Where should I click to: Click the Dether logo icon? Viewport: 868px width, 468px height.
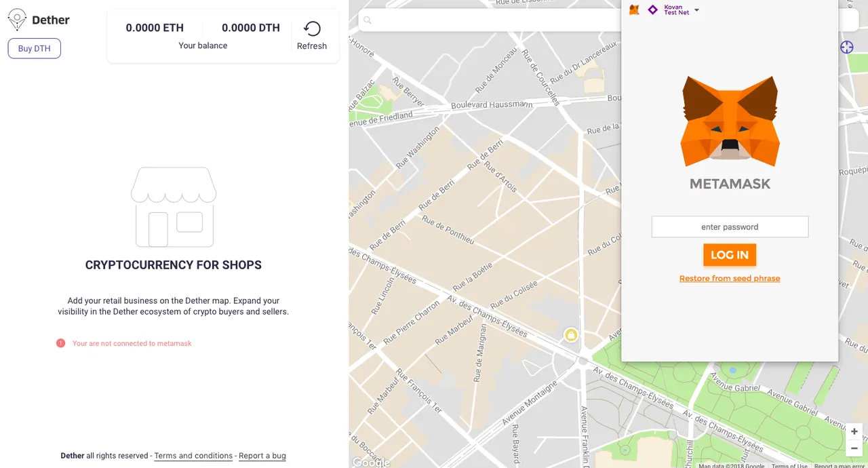17,20
